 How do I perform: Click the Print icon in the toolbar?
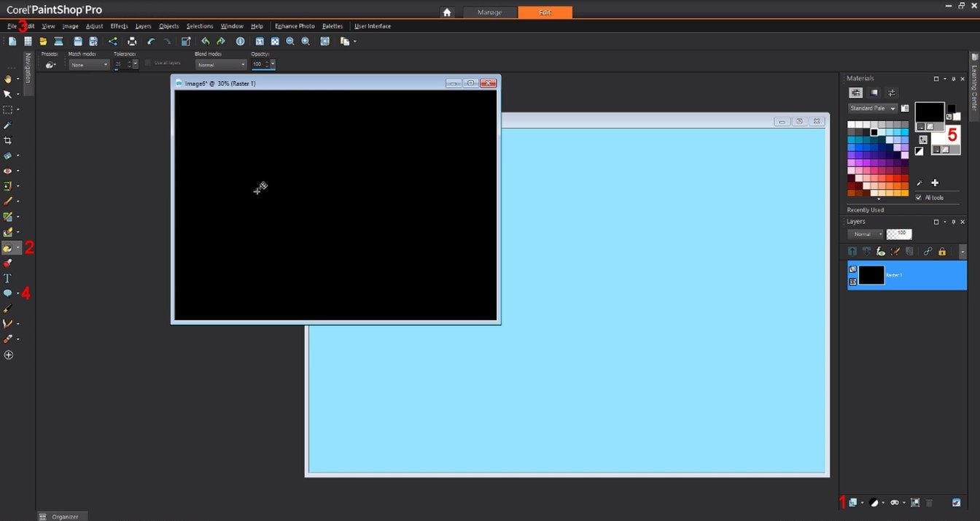point(132,42)
